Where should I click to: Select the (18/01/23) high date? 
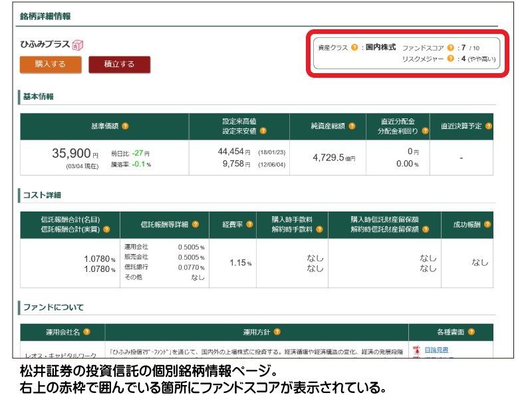272,152
